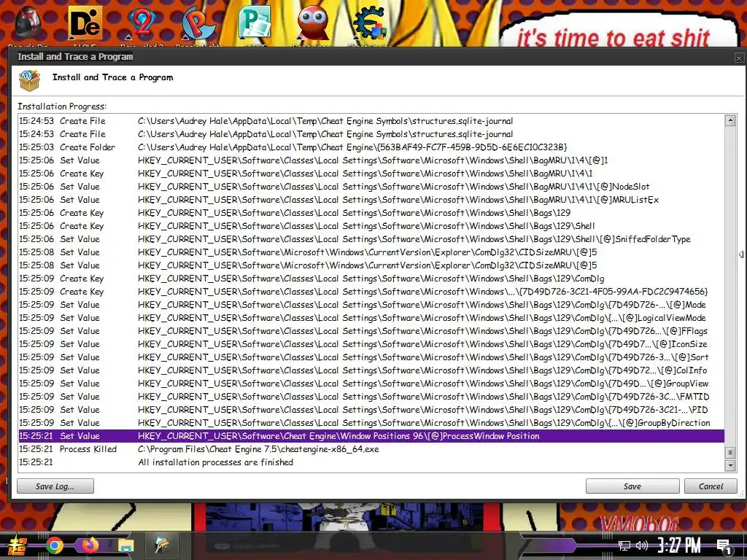Click the scrollbar thumb near the bottom
The width and height of the screenshot is (747, 560).
point(729,452)
